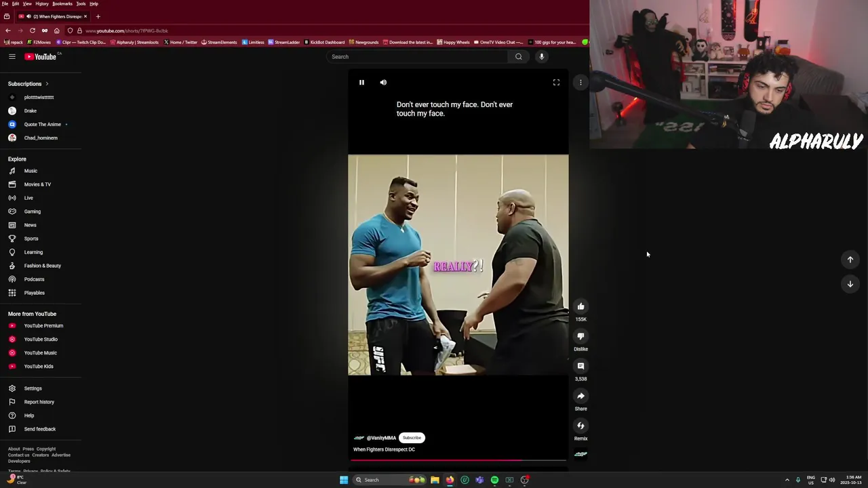Open the Tools menu
The height and width of the screenshot is (488, 868).
[x=81, y=3]
